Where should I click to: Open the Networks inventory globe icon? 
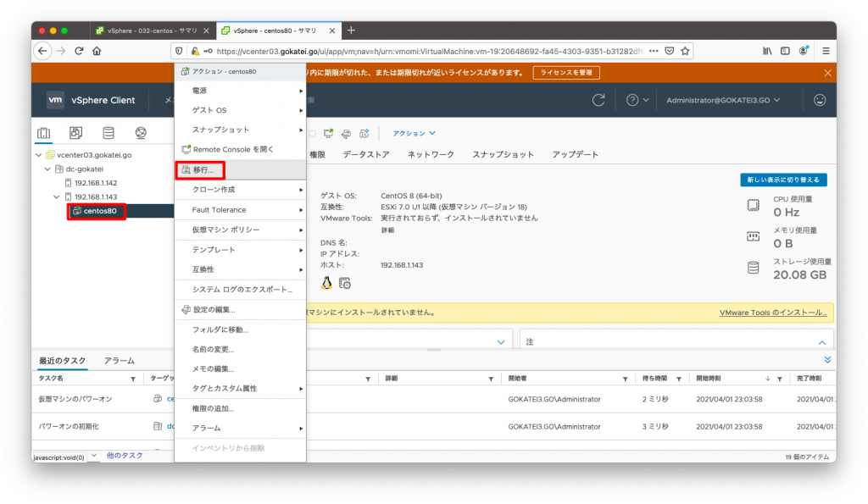click(x=141, y=132)
